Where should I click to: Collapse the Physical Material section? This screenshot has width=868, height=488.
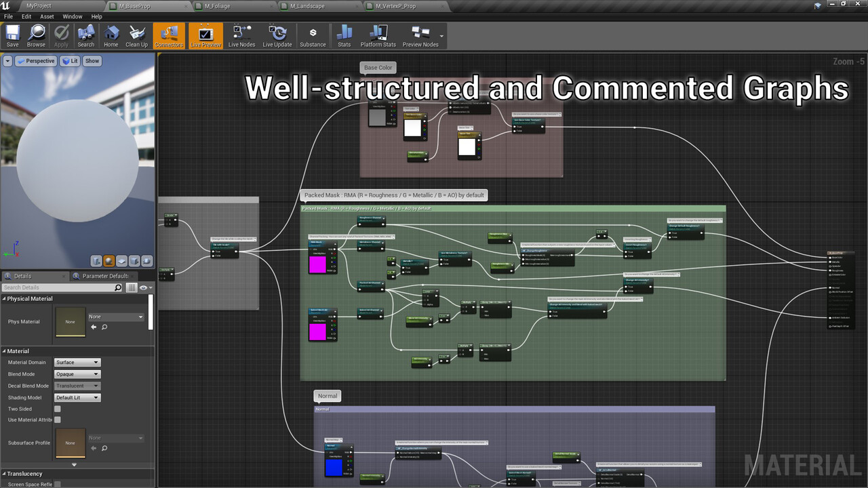click(4, 299)
